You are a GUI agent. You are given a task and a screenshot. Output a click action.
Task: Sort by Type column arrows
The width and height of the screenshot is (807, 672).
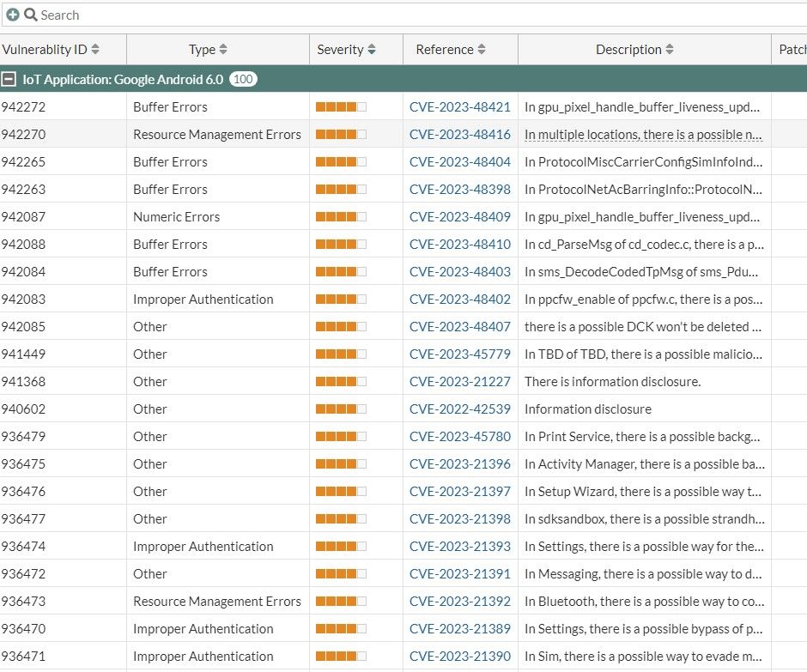point(223,50)
